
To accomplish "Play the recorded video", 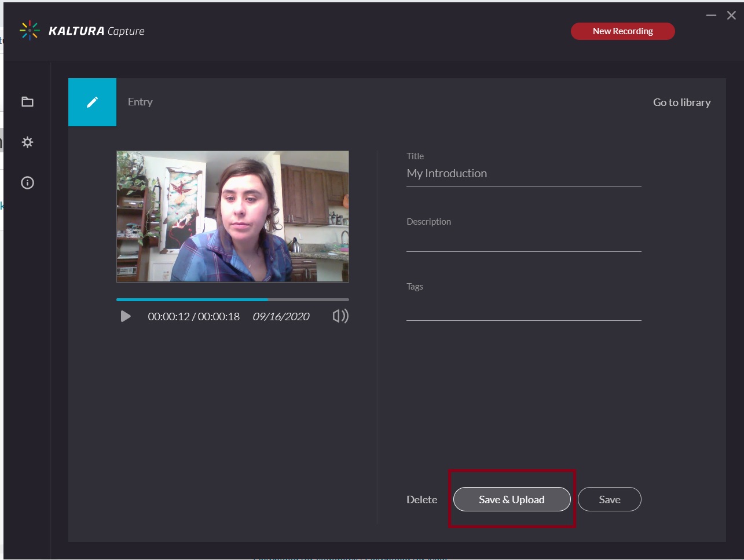I will click(x=125, y=316).
